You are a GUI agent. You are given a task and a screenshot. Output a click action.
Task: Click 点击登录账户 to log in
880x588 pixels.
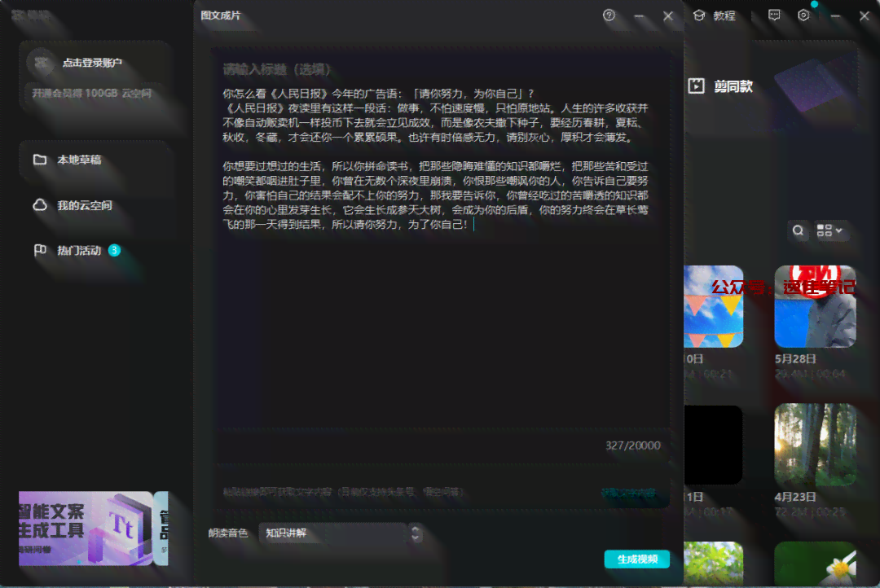(92, 63)
